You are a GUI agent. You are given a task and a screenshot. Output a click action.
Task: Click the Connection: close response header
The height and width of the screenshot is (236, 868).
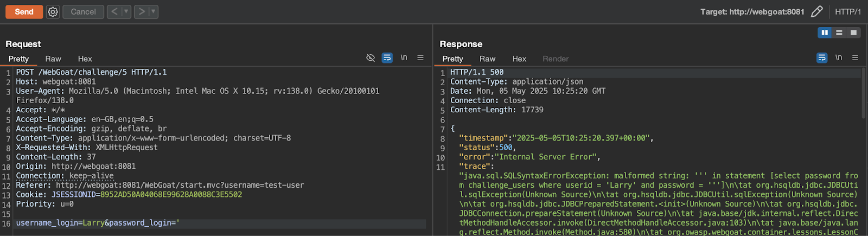[x=488, y=100]
